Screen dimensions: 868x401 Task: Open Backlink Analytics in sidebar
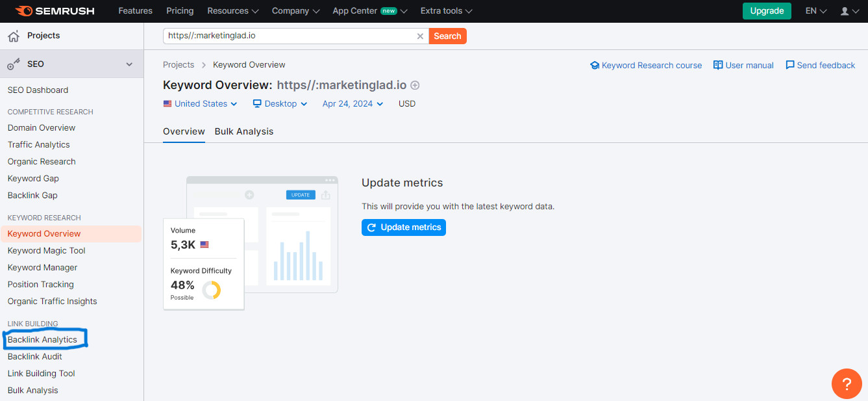click(x=42, y=340)
